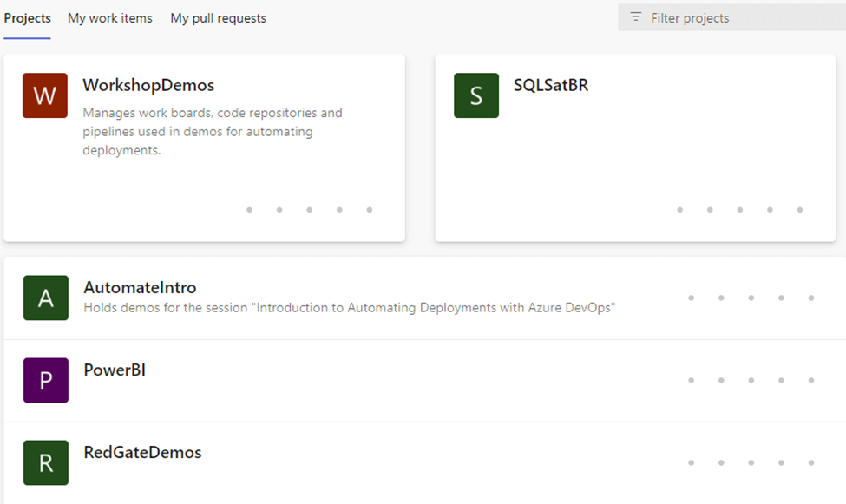Image resolution: width=846 pixels, height=504 pixels.
Task: Click the middle service dot on PowerBI row
Action: tap(751, 380)
